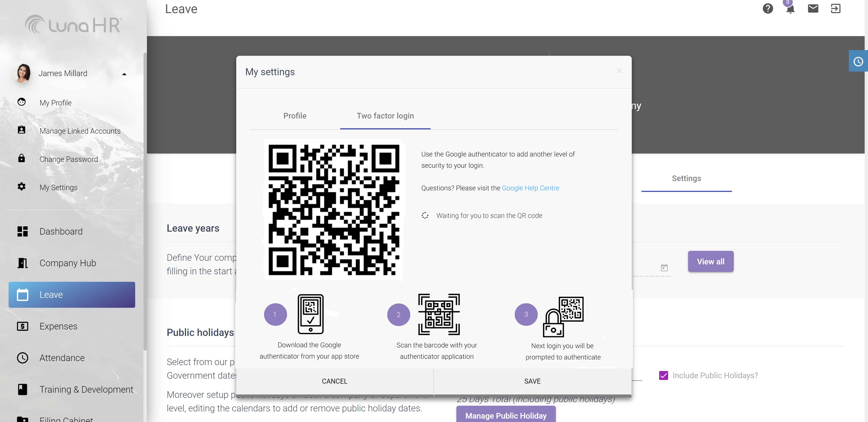The image size is (868, 422).
Task: Click SAVE in My settings dialog
Action: (x=532, y=381)
